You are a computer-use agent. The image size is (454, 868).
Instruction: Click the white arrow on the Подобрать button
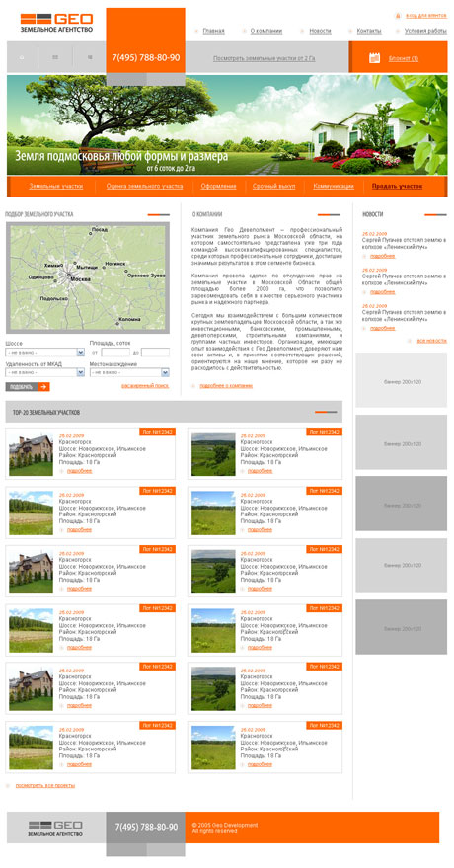click(x=43, y=386)
